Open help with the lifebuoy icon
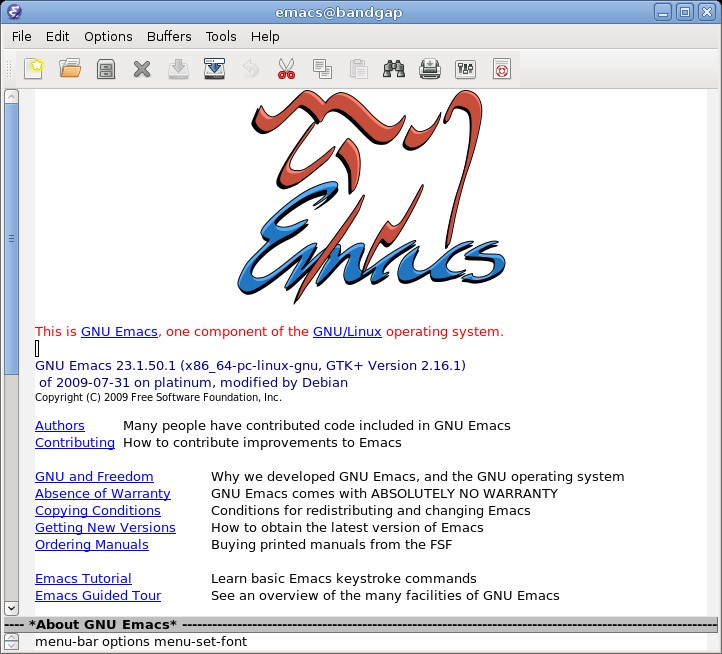Image resolution: width=722 pixels, height=654 pixels. click(501, 69)
